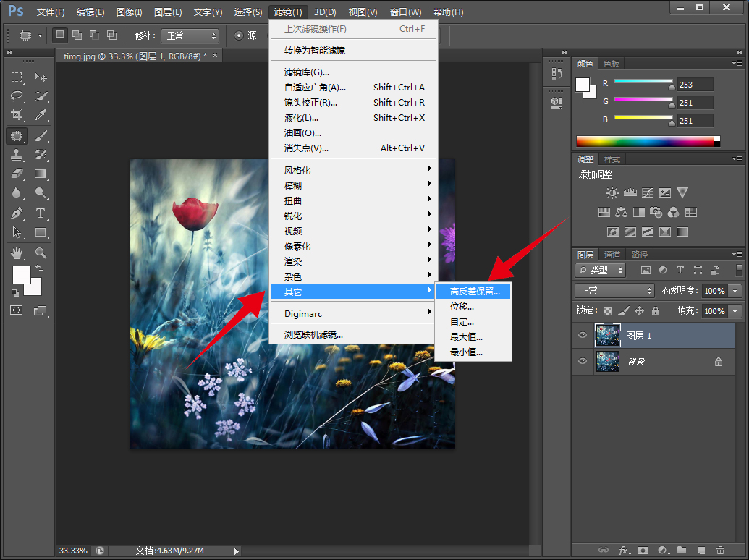Select the Pen tool
This screenshot has width=749, height=560.
[17, 213]
